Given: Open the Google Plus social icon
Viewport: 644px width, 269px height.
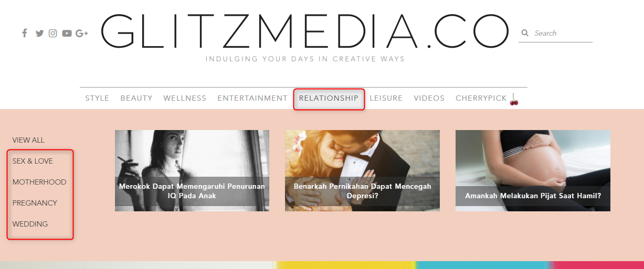Looking at the screenshot, I should [81, 33].
